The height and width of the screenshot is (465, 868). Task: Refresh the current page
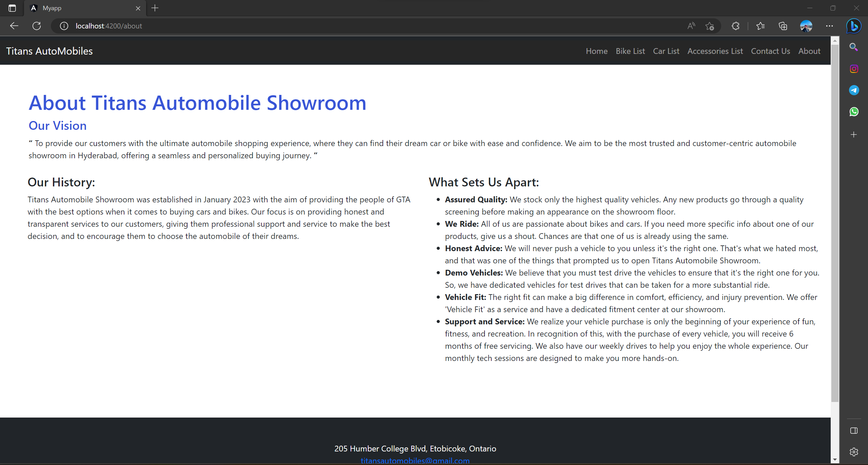point(37,26)
